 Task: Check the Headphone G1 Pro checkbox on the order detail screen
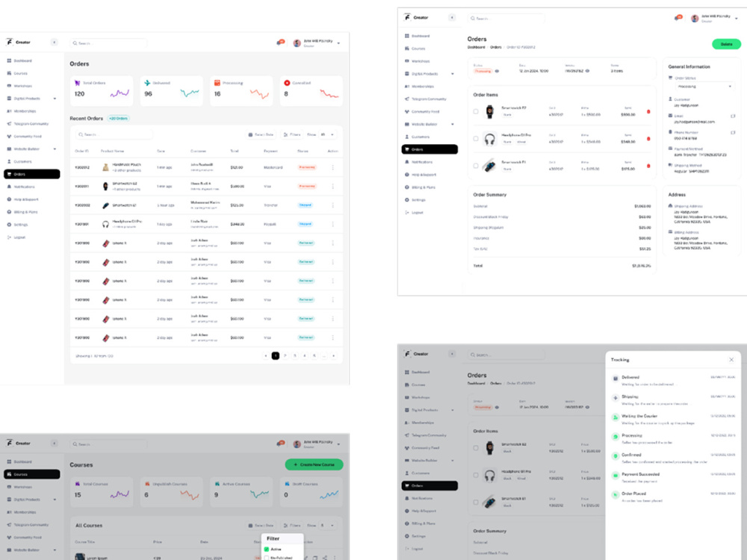[475, 139]
